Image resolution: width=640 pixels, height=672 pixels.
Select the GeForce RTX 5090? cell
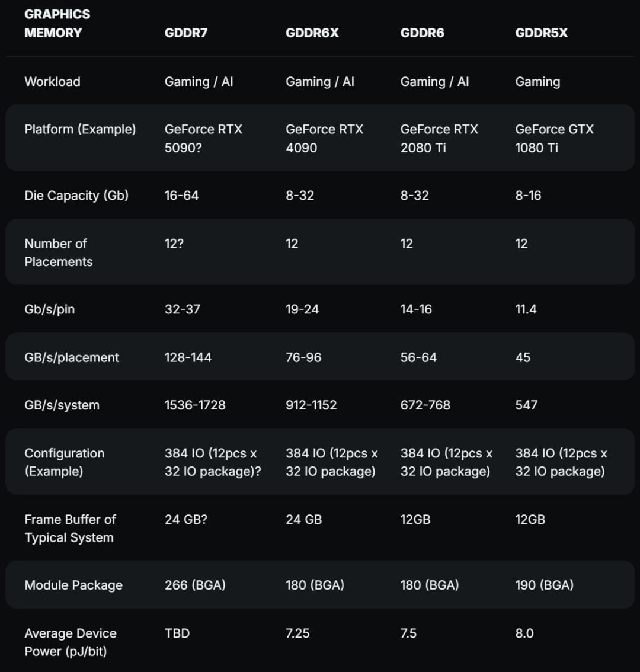(203, 138)
